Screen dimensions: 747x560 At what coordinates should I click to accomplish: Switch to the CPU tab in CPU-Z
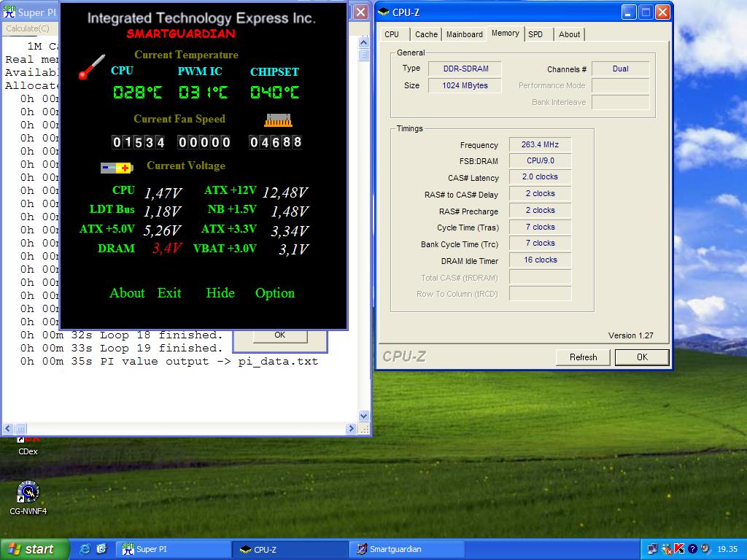coord(392,34)
